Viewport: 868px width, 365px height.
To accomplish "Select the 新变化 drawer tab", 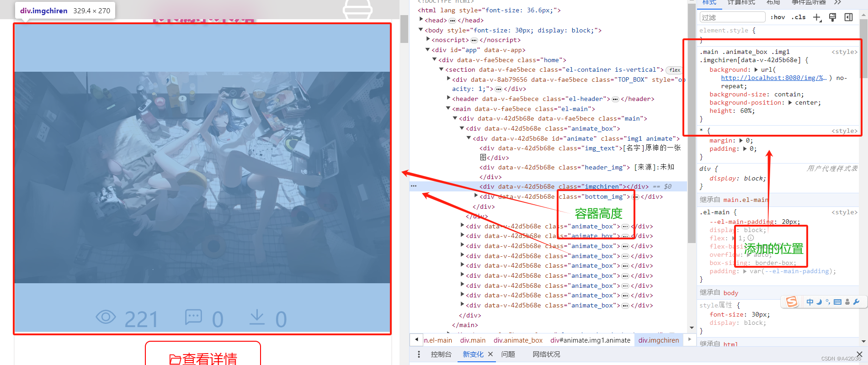I will point(473,354).
